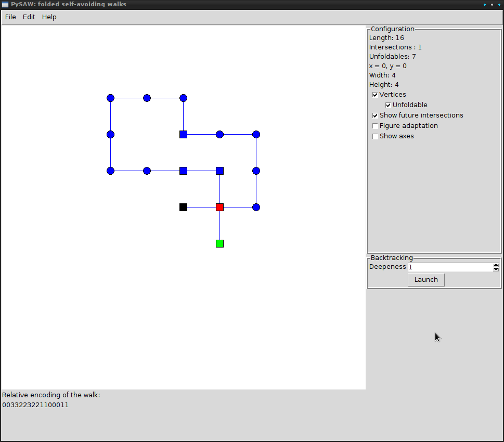Uncheck the Unfoldable checkbox
This screenshot has height=442, width=504.
point(388,105)
